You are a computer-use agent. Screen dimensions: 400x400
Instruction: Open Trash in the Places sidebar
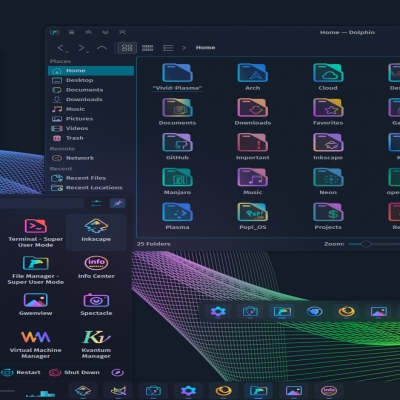coord(91,138)
